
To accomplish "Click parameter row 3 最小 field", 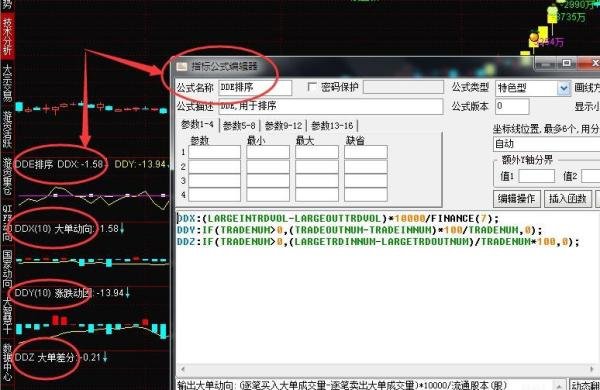I will coord(268,180).
